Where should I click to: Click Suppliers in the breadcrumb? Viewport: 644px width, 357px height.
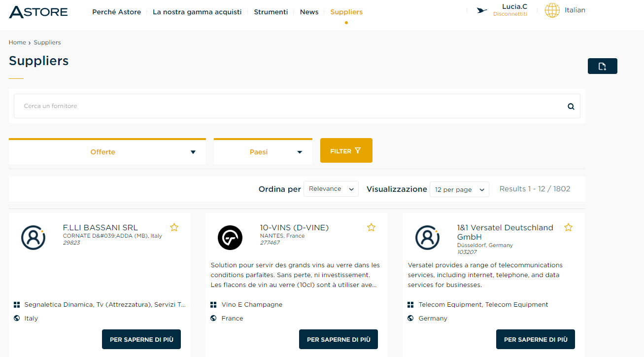(x=47, y=42)
